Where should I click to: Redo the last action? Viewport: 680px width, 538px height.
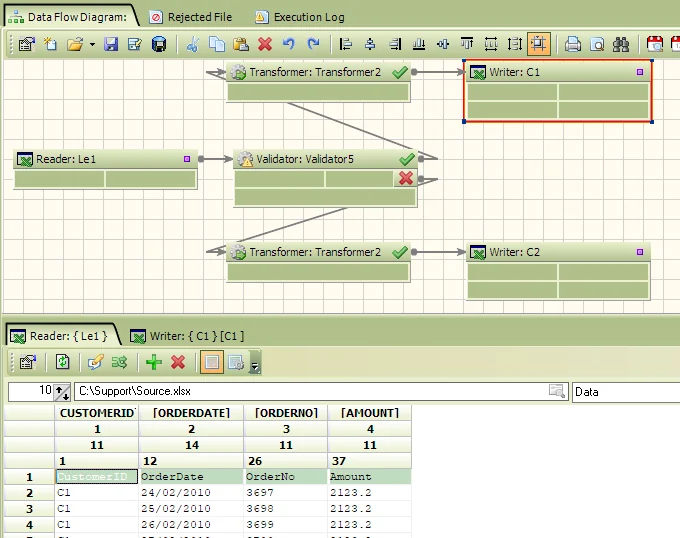[313, 44]
